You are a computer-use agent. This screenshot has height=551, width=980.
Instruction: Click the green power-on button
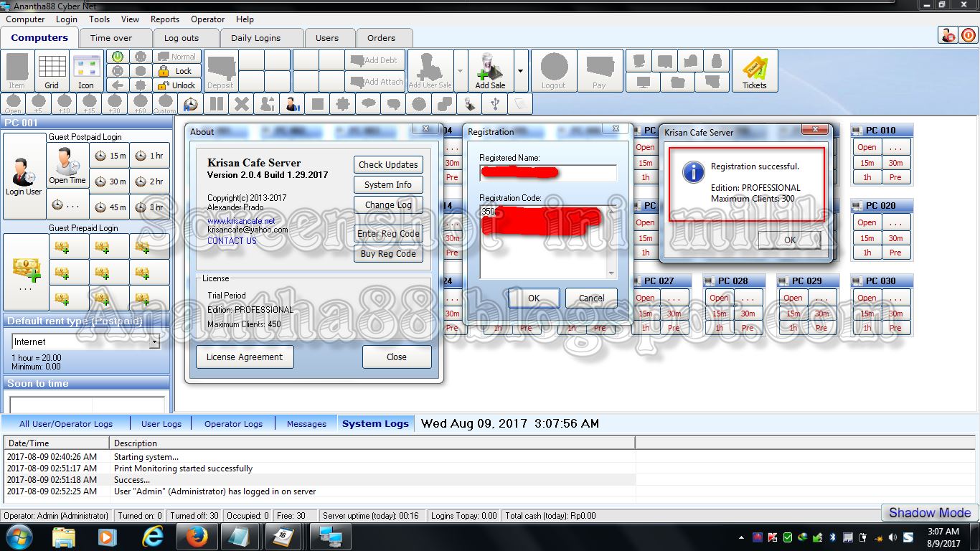[118, 57]
